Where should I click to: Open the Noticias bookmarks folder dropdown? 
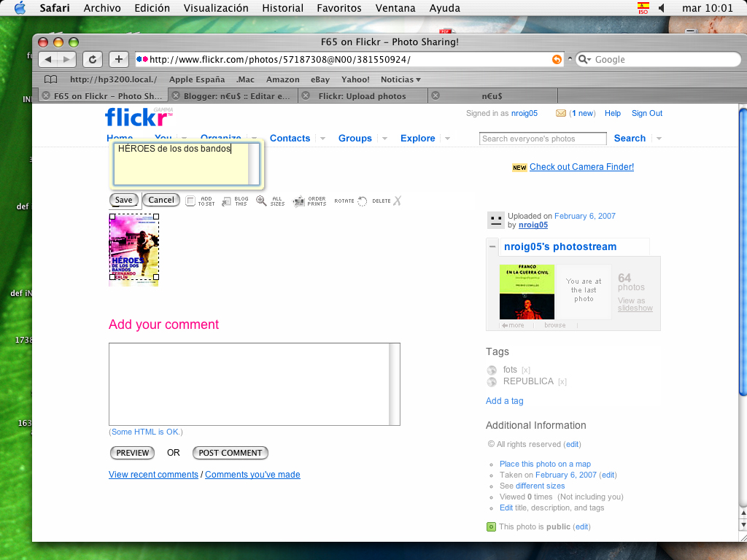click(400, 79)
